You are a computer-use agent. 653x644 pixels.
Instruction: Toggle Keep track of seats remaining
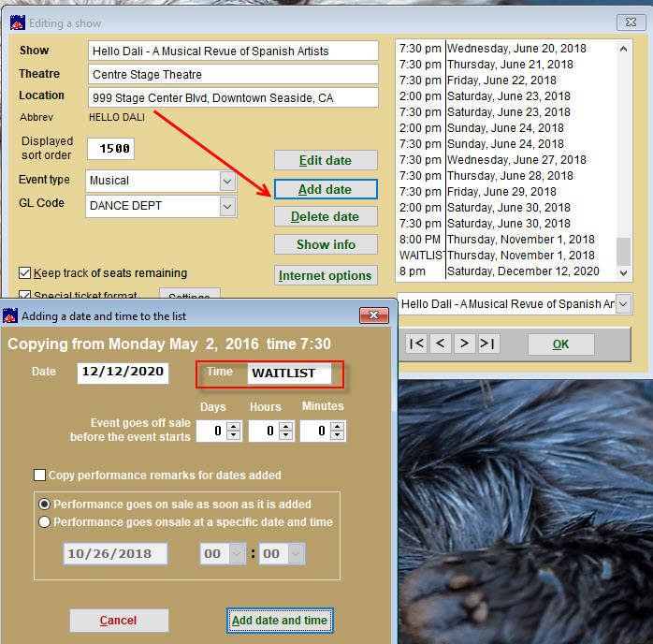(x=25, y=273)
